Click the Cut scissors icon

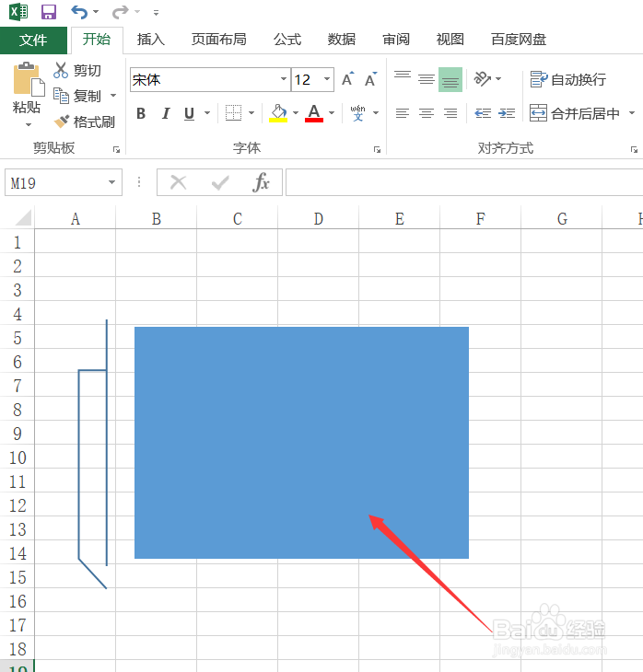coord(61,70)
